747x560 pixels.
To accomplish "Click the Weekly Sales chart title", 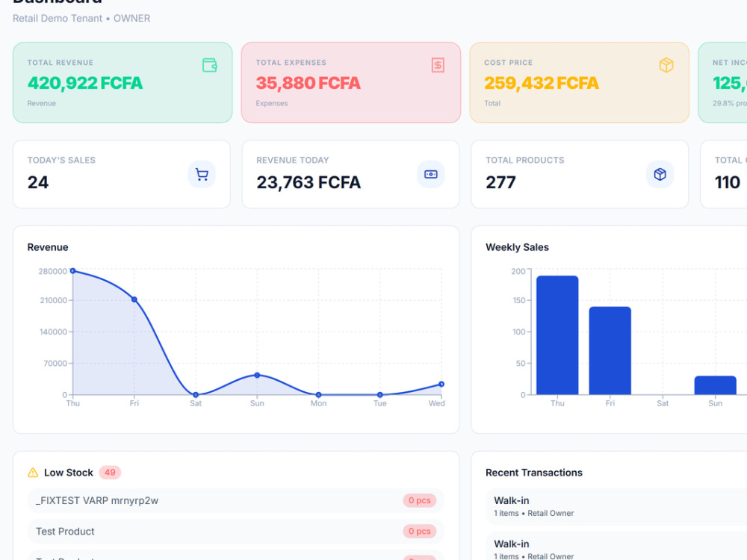I will 518,248.
